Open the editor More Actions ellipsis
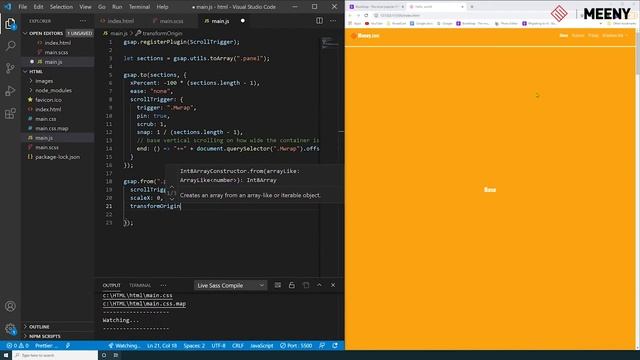Image resolution: width=640 pixels, height=360 pixels. [x=333, y=21]
